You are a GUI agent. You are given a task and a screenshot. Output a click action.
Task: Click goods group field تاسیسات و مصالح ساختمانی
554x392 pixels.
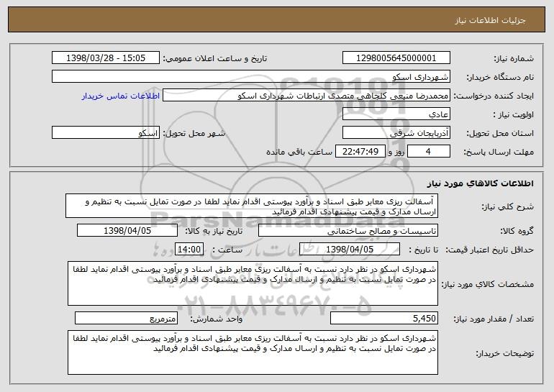[348, 231]
